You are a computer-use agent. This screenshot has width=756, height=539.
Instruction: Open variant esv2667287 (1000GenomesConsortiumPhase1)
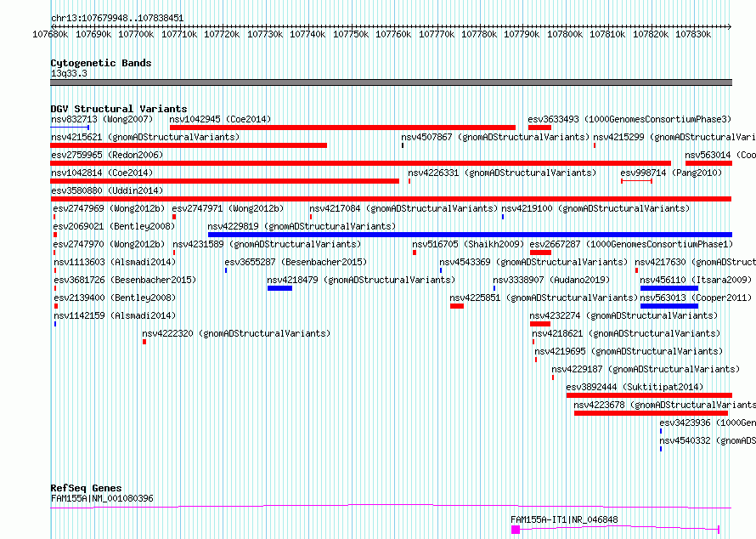tap(631, 244)
